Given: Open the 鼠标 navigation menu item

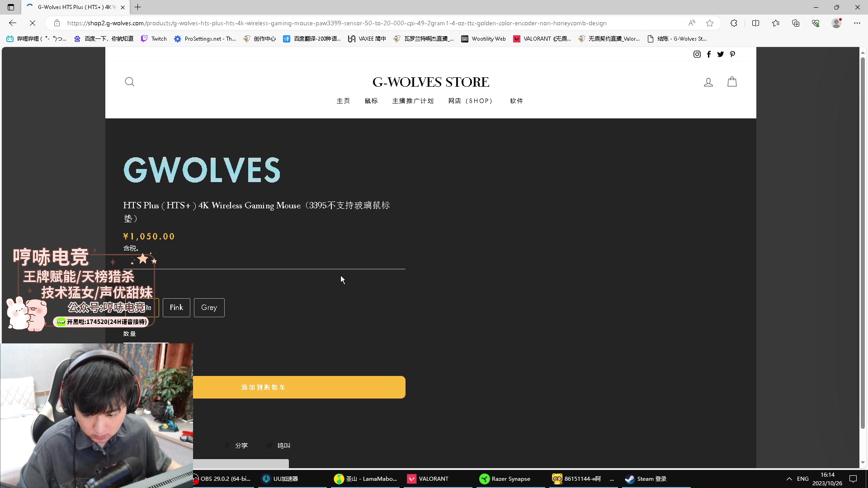Looking at the screenshot, I should pyautogui.click(x=371, y=101).
